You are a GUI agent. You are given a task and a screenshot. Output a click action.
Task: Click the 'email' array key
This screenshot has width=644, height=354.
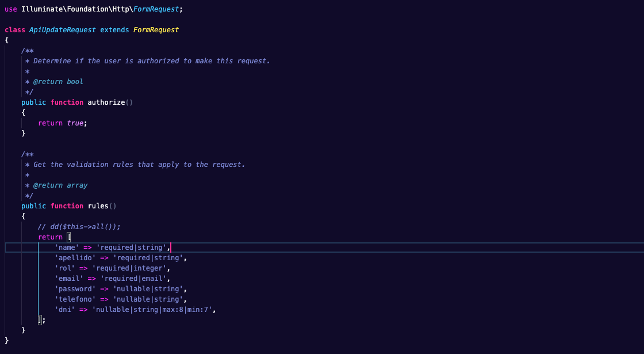click(x=68, y=279)
